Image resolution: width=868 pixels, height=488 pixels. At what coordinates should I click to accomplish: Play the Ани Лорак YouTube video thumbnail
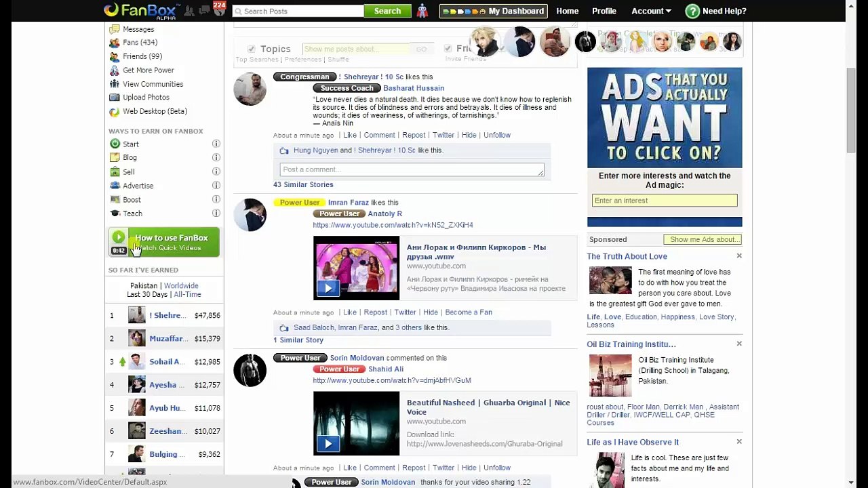(x=356, y=268)
